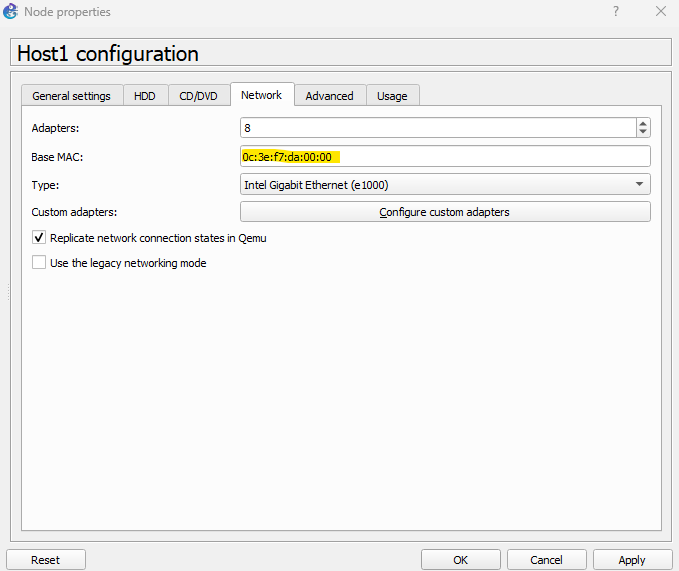Confirm with the OK button
Viewport: 679px width, 571px height.
click(x=460, y=560)
